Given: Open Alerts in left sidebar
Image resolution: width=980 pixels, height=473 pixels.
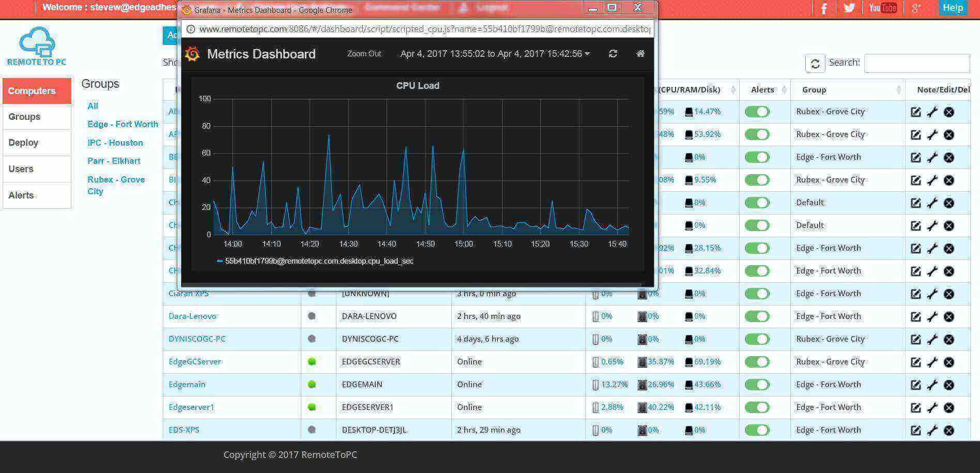Looking at the screenshot, I should (37, 195).
